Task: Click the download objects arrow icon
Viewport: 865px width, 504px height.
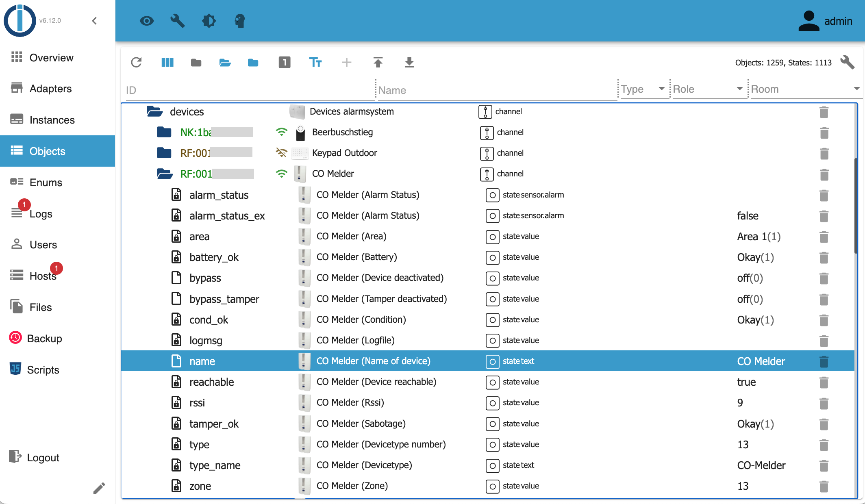Action: tap(409, 62)
